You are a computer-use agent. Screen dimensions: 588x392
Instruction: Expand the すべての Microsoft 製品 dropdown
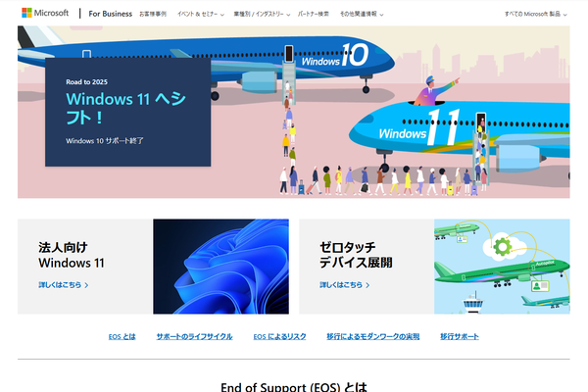(535, 15)
